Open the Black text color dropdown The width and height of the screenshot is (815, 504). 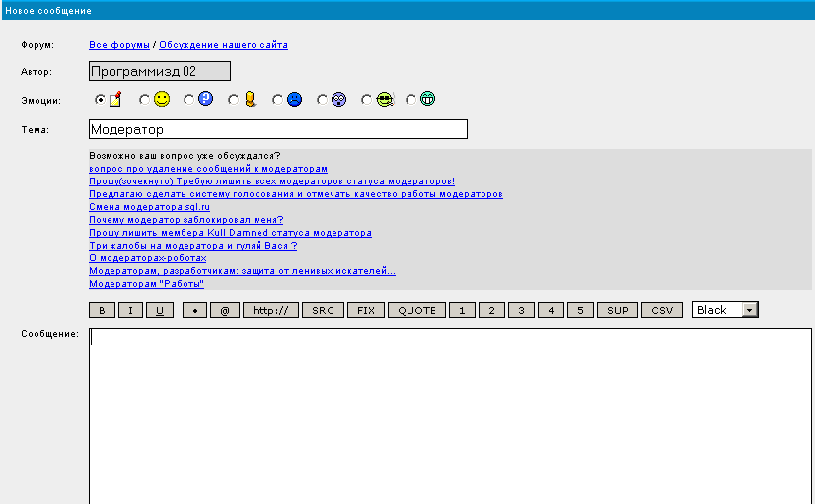click(x=724, y=310)
